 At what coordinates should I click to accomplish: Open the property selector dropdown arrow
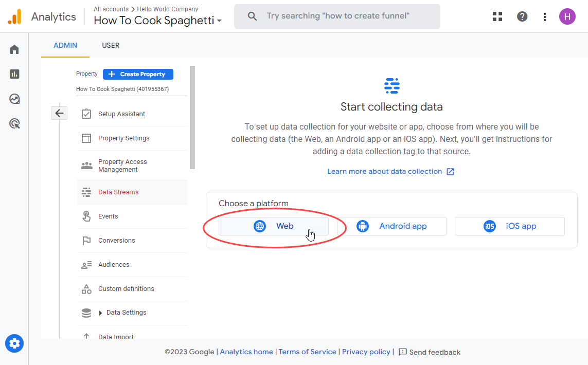tap(220, 21)
